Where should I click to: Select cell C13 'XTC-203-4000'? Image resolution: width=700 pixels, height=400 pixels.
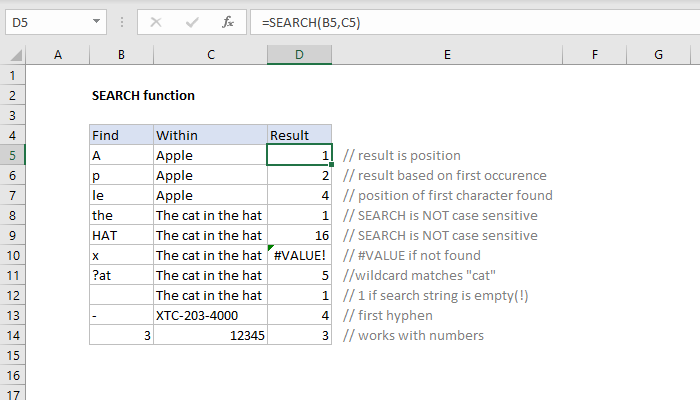[211, 315]
